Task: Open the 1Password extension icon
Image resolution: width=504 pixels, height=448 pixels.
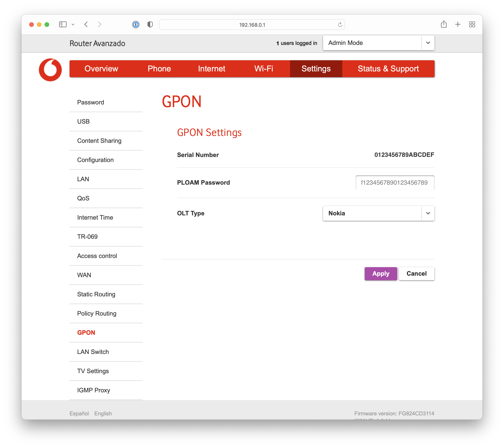Action: [136, 24]
